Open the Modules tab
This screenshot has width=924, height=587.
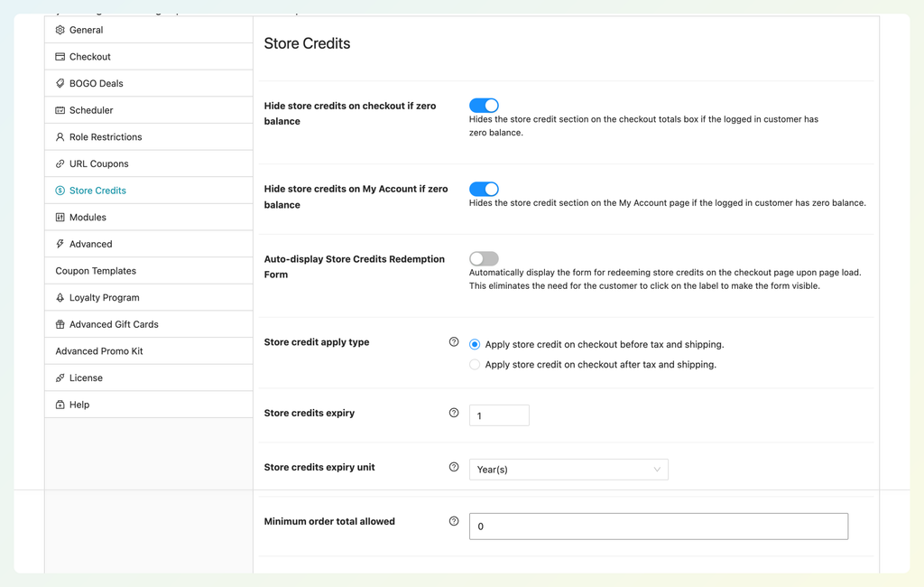click(149, 217)
